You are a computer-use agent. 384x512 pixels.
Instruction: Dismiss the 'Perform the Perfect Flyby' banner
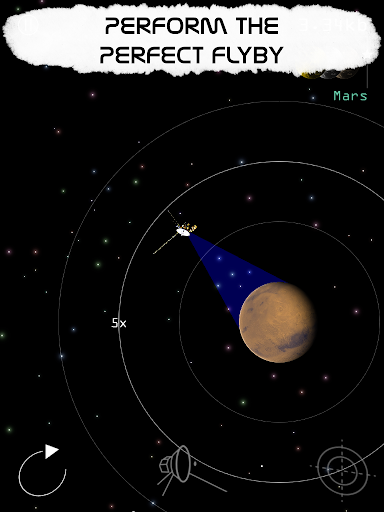192,39
